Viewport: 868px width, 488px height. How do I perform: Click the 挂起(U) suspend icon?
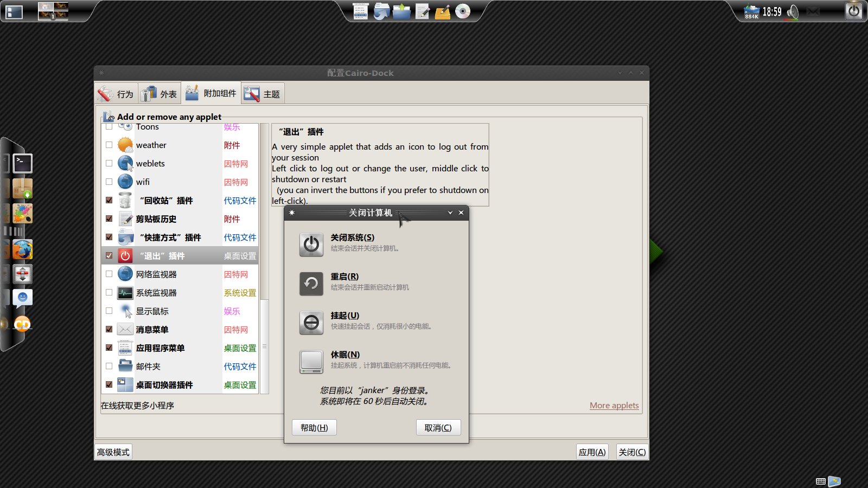(x=311, y=323)
